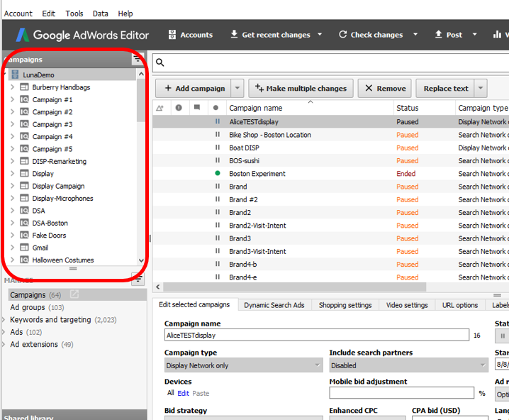Image resolution: width=509 pixels, height=420 pixels.
Task: Select the BOS-sushi campaign row
Action: 331,161
